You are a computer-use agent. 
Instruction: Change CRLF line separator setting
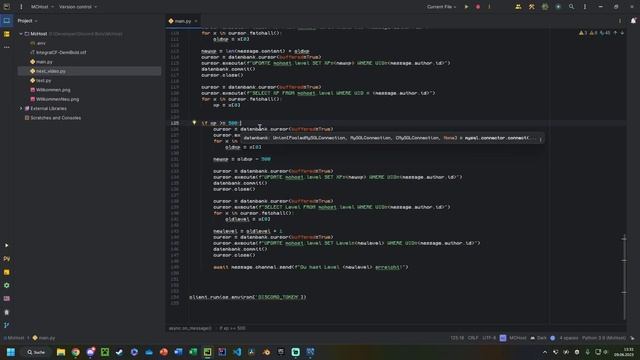[x=473, y=338]
